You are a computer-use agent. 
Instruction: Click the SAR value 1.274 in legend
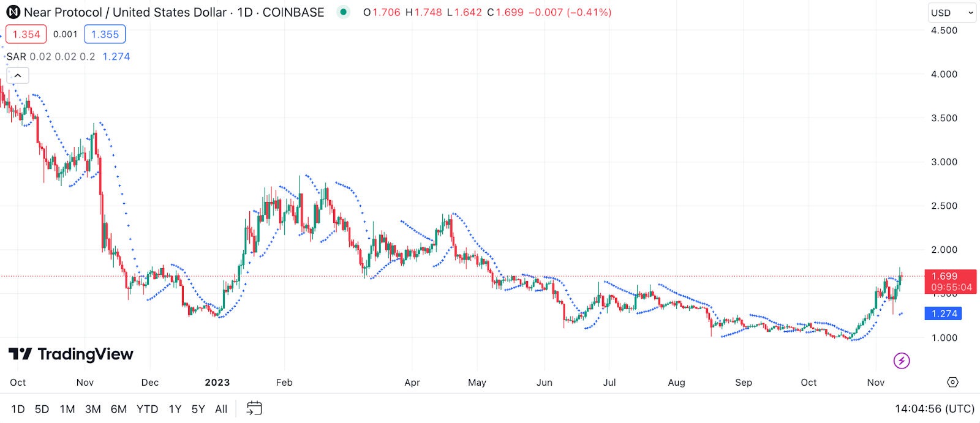pos(116,56)
